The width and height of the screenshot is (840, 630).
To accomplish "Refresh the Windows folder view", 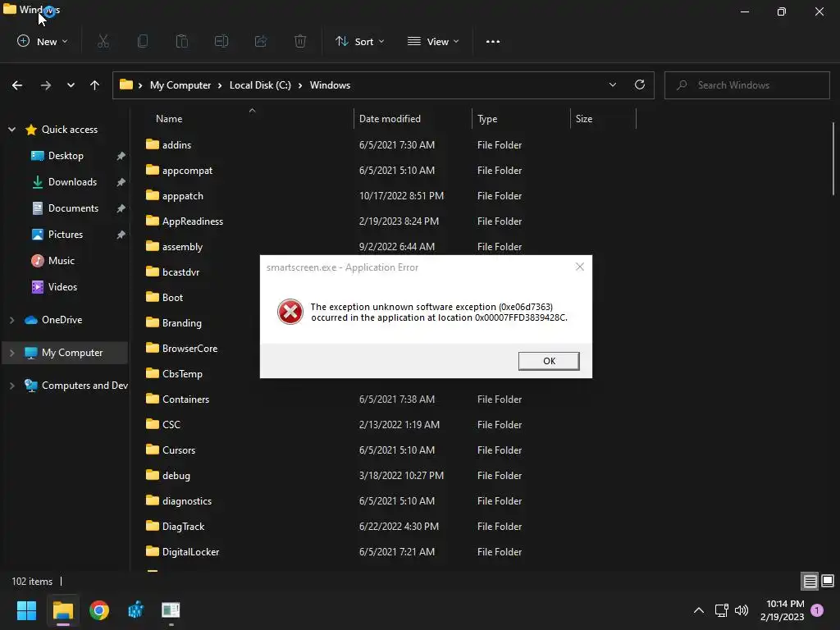I will pos(640,84).
